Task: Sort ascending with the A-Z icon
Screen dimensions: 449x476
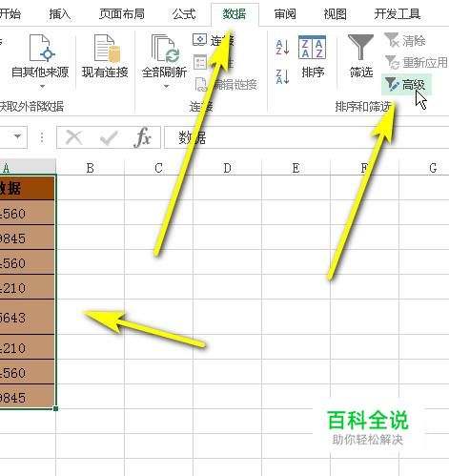Action: click(282, 48)
